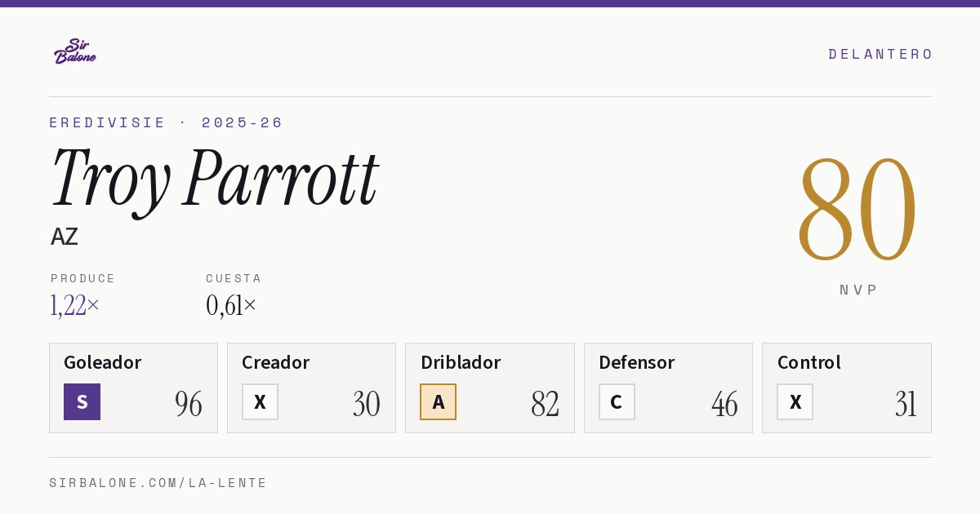Screen dimensions: 980x514
Task: Click the Sir Balone logo
Action: (75, 51)
